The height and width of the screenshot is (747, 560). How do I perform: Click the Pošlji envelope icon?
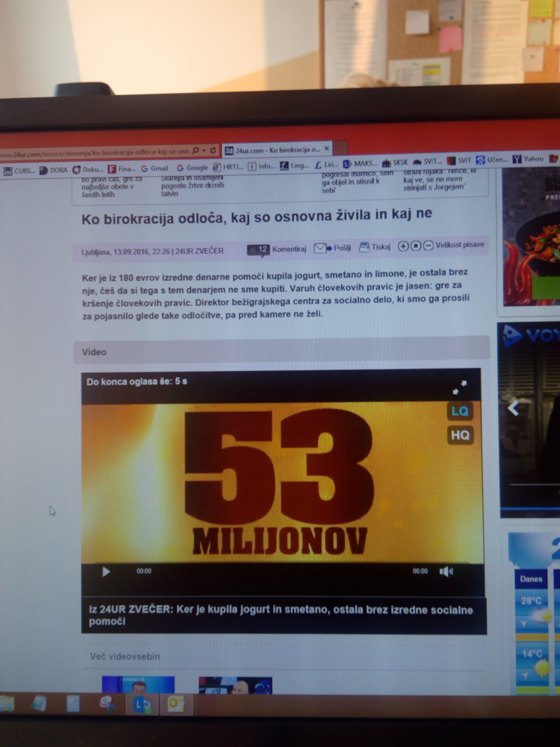click(x=321, y=248)
